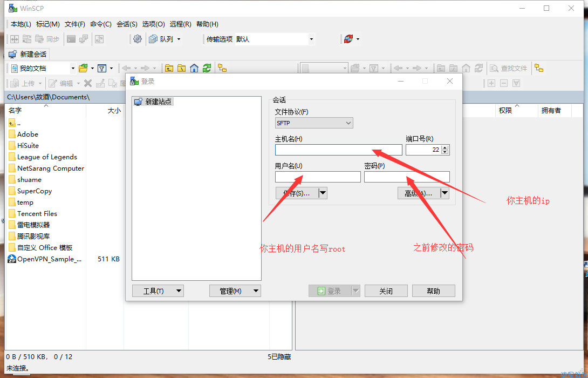Select the New Site (新建站点) entry
588x378 pixels.
pos(154,102)
